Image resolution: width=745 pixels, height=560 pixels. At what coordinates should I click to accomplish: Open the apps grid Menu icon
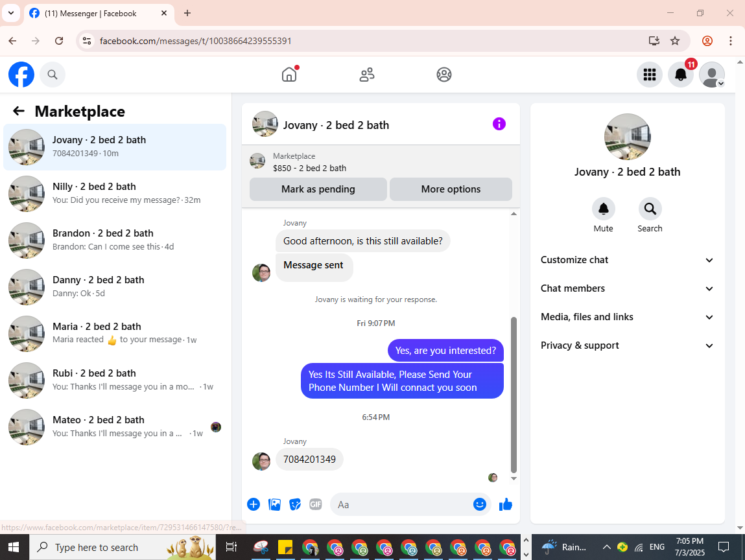tap(650, 75)
